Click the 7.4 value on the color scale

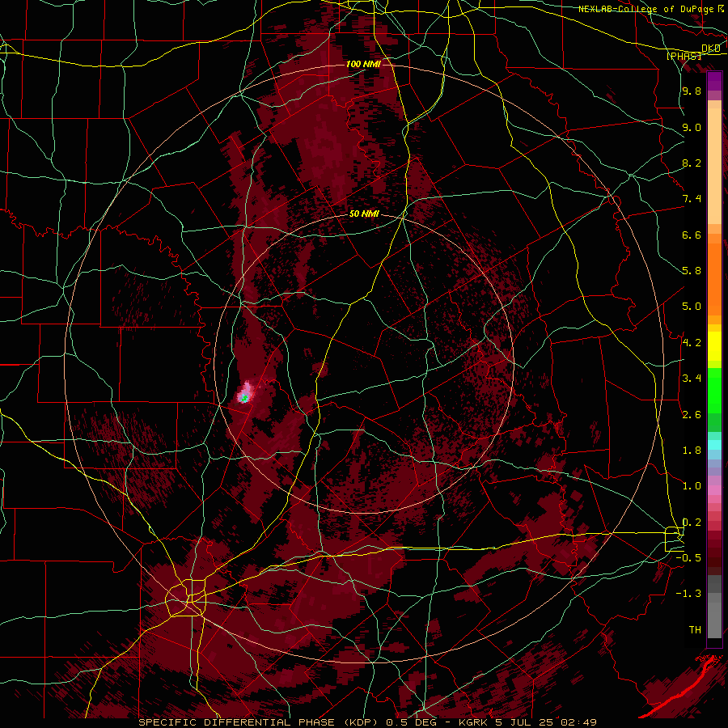point(692,199)
